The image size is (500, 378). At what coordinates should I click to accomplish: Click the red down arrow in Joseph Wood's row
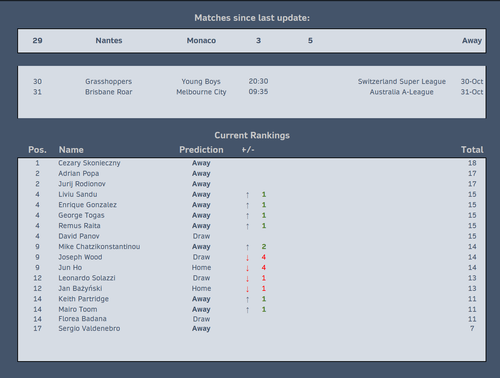(248, 257)
